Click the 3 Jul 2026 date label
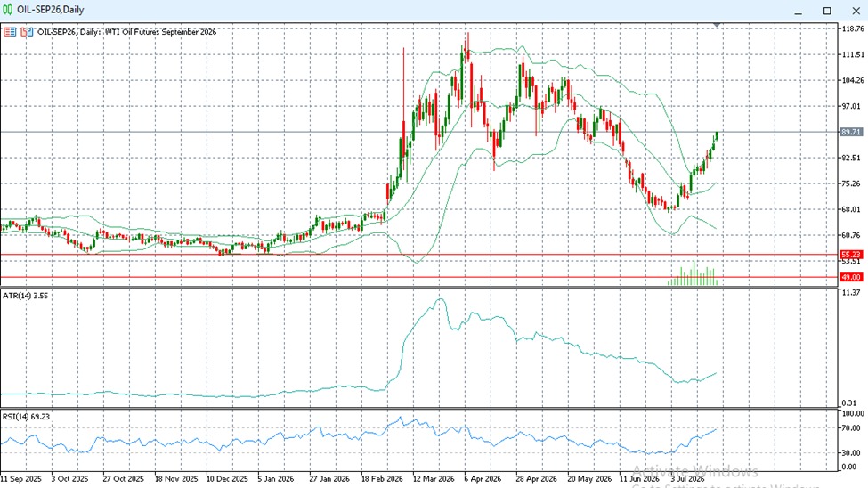 688,478
